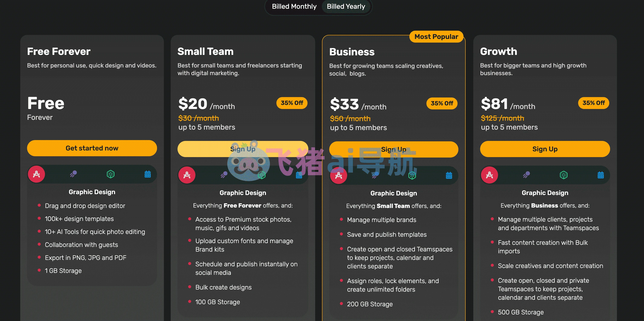The height and width of the screenshot is (321, 644).
Task: Click Get started now on Free Forever plan
Action: (92, 148)
